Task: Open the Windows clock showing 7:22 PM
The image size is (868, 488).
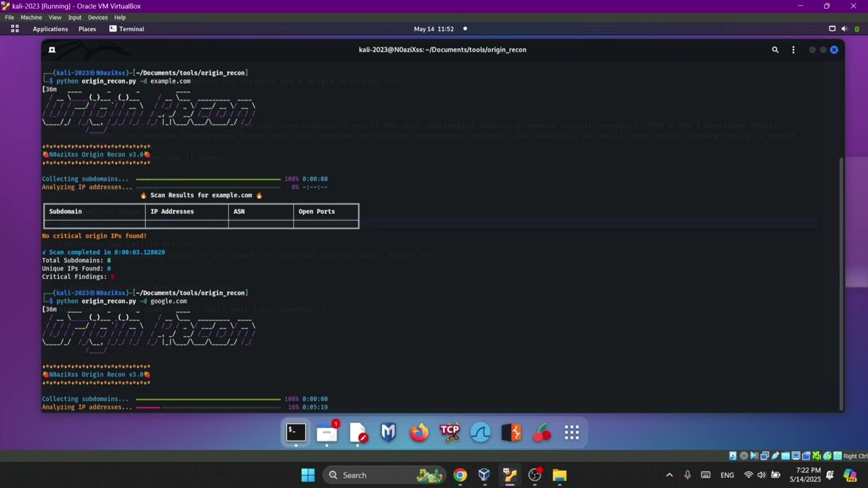Action: [x=805, y=475]
